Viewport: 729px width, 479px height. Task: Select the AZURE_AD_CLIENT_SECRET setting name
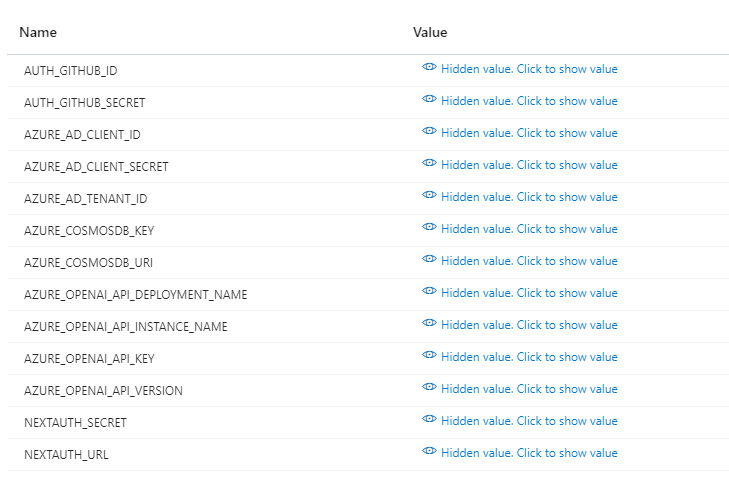tap(96, 167)
